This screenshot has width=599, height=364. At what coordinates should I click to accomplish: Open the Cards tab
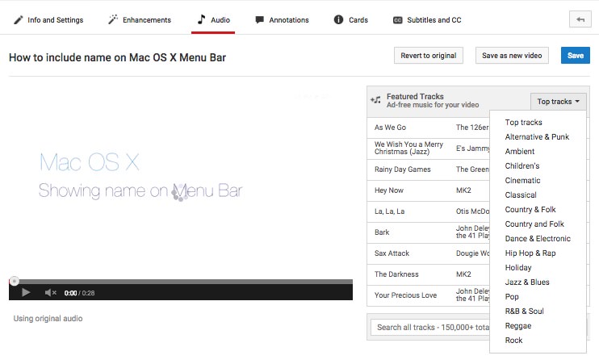[350, 20]
